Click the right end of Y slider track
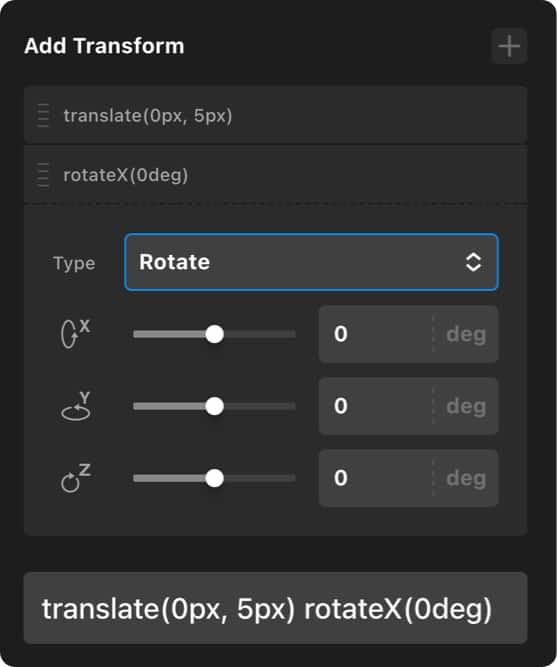This screenshot has width=557, height=667. pos(290,406)
